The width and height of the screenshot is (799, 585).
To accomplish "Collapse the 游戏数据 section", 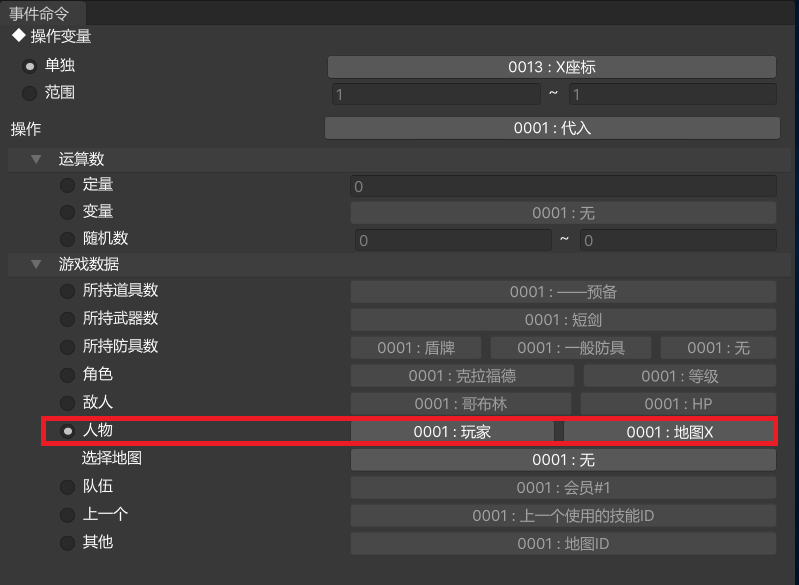I will tap(36, 265).
